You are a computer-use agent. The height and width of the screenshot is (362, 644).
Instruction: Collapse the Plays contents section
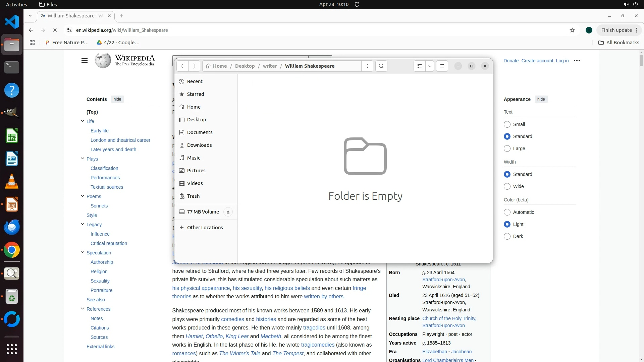tap(83, 159)
